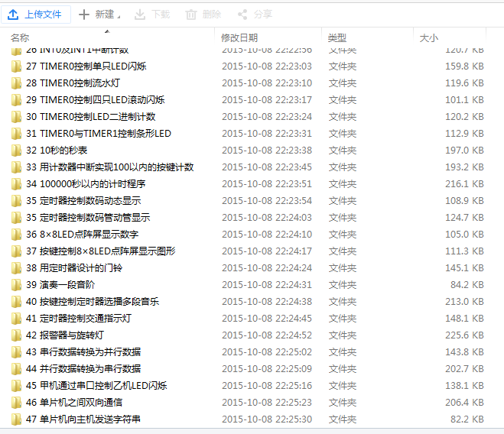The width and height of the screenshot is (504, 434).
Task: Click folder icon of 32 10秒的秒表
Action: [16, 151]
